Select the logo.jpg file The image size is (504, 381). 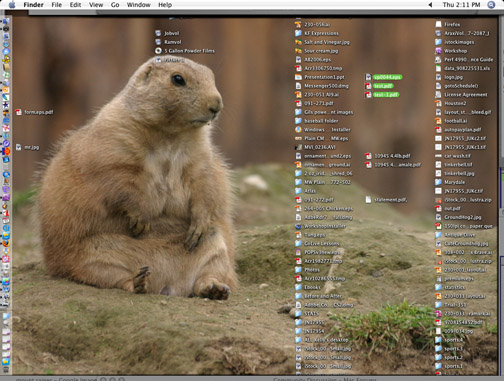click(438, 77)
